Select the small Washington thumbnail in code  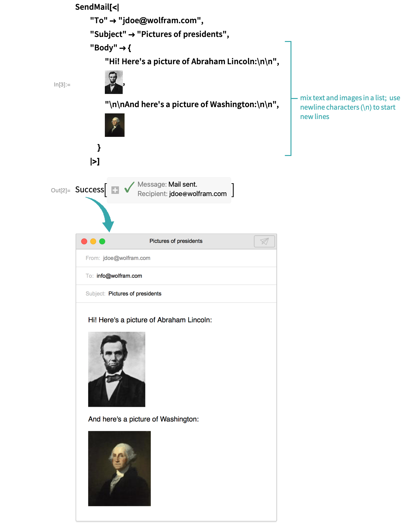[x=115, y=125]
